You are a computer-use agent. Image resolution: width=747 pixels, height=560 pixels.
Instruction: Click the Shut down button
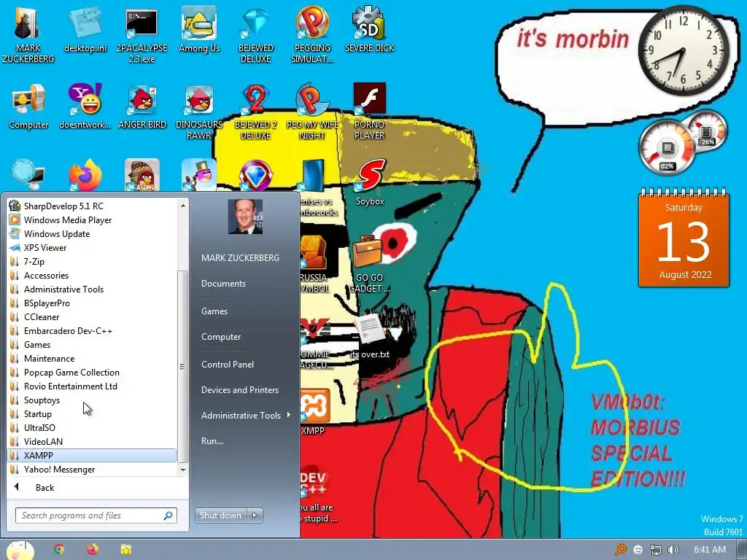click(x=220, y=516)
